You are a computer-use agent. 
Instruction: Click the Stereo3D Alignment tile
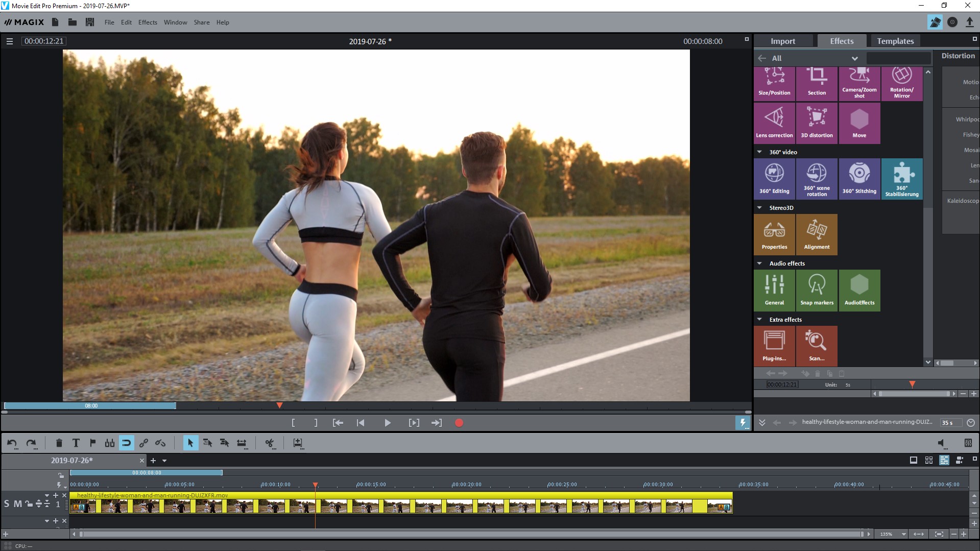(x=817, y=234)
